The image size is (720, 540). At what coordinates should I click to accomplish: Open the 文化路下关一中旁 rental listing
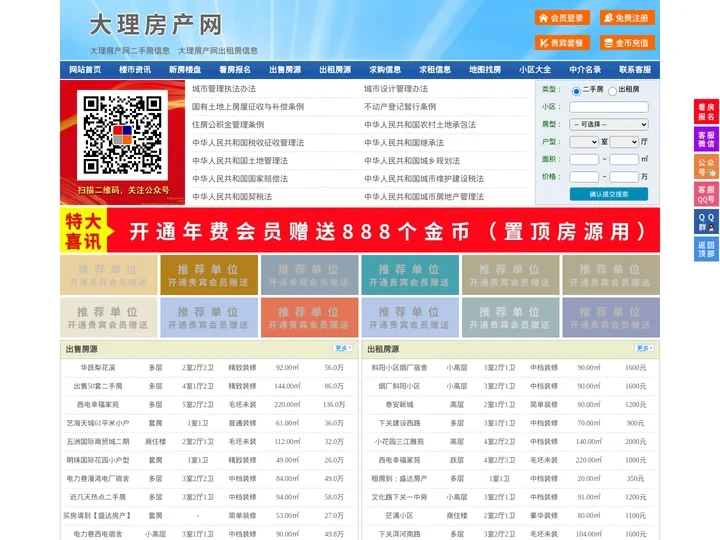399,497
